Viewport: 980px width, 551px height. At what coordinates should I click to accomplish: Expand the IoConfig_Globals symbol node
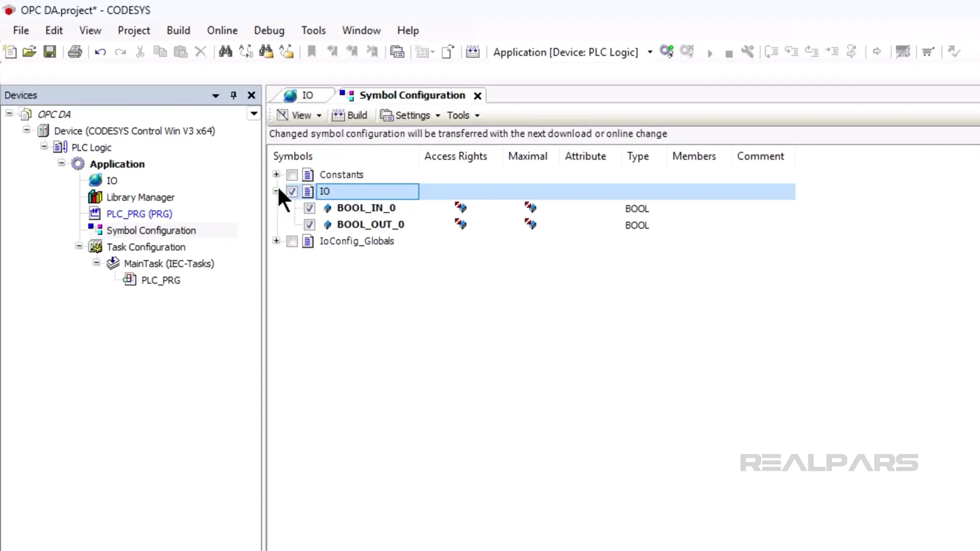coord(276,241)
